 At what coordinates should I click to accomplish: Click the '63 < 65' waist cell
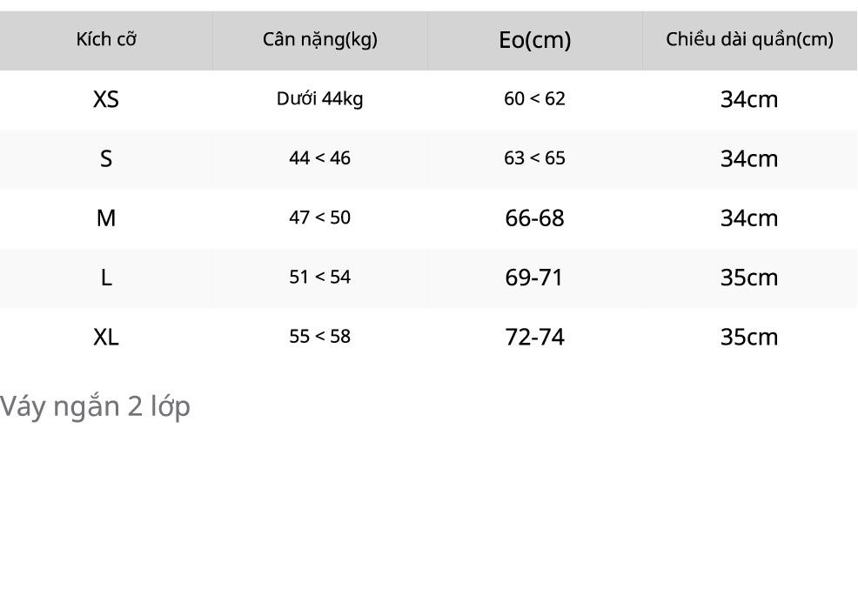point(534,157)
